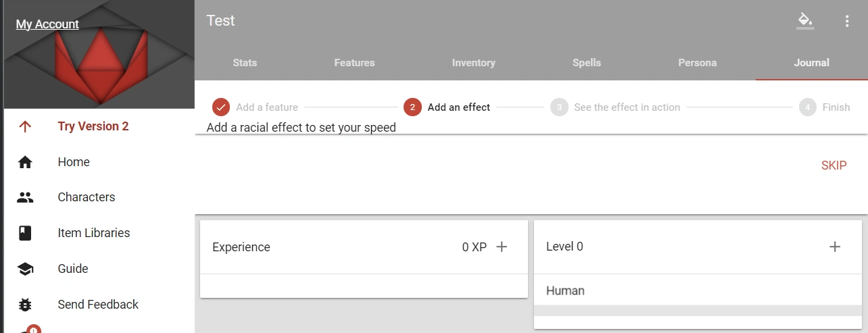Click the paint bucket color icon

tap(804, 21)
